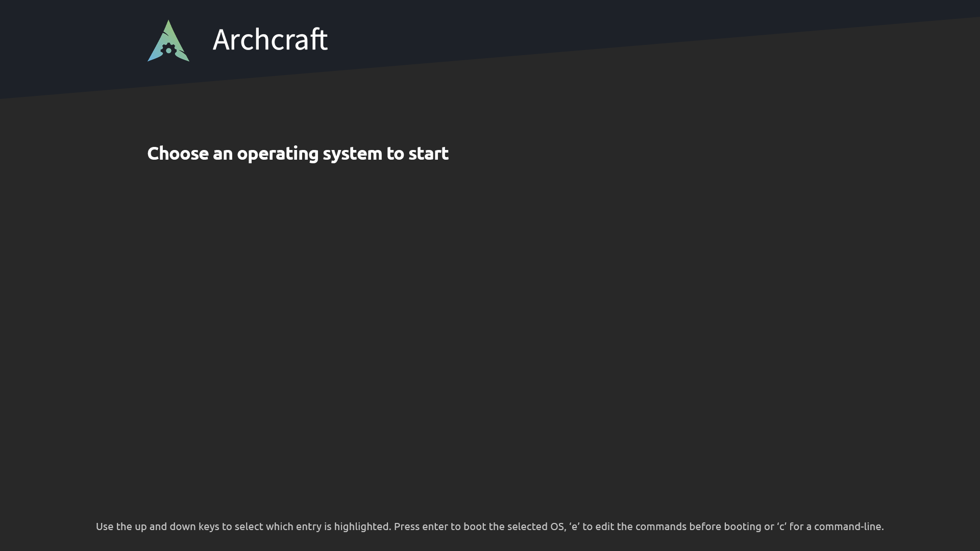
Task: Click the Archcraft title text
Action: pos(270,39)
